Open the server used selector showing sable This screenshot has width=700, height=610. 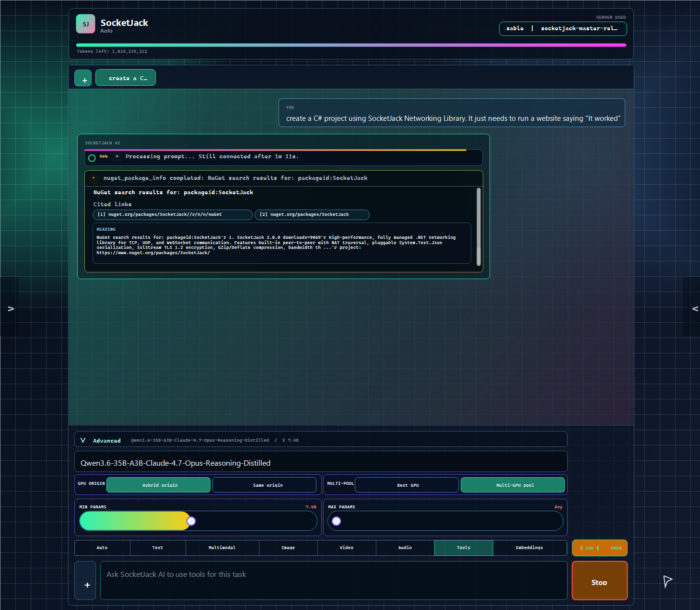563,29
